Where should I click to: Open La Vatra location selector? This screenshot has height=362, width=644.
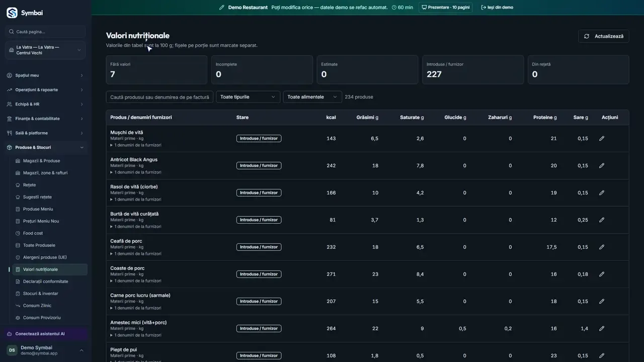tap(45, 50)
